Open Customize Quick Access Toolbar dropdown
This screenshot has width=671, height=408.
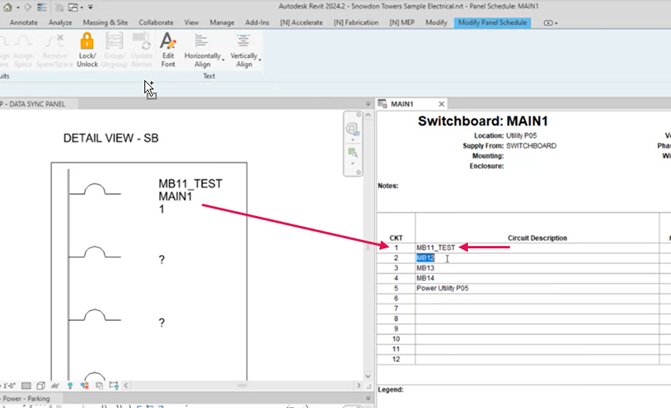(x=90, y=7)
